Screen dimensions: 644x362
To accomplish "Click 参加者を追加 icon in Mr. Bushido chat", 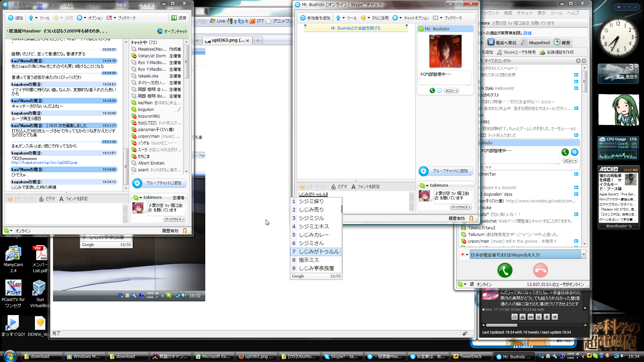I will tap(303, 18).
